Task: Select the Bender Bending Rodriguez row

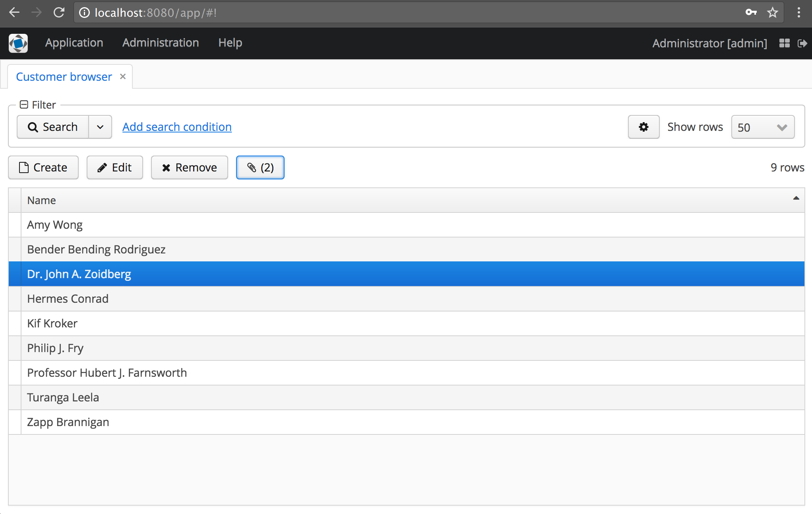Action: coord(407,249)
